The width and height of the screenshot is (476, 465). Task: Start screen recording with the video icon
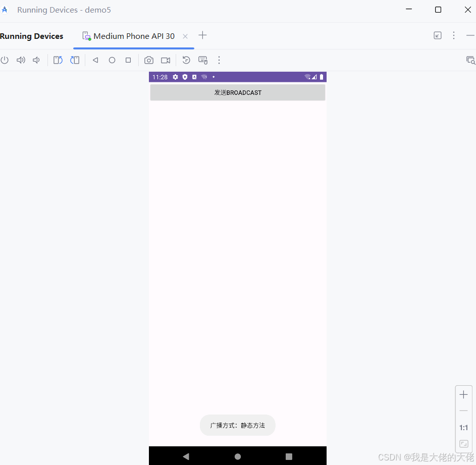(x=166, y=61)
